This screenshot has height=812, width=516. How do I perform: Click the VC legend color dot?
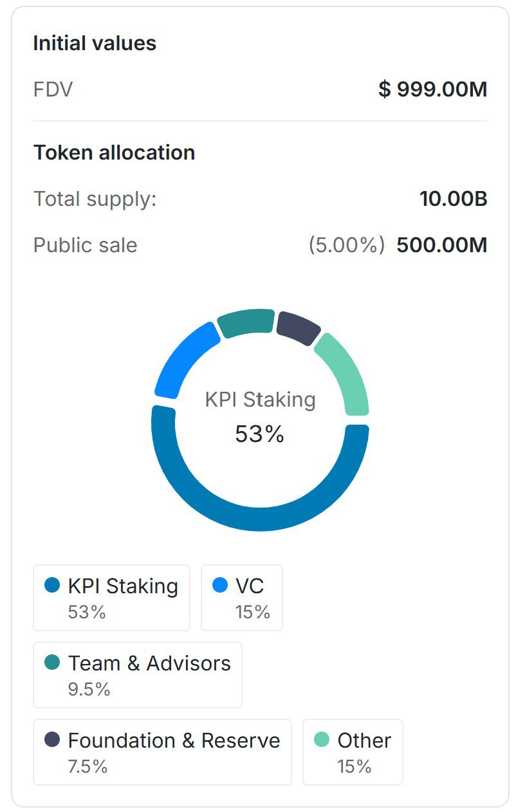tap(220, 586)
